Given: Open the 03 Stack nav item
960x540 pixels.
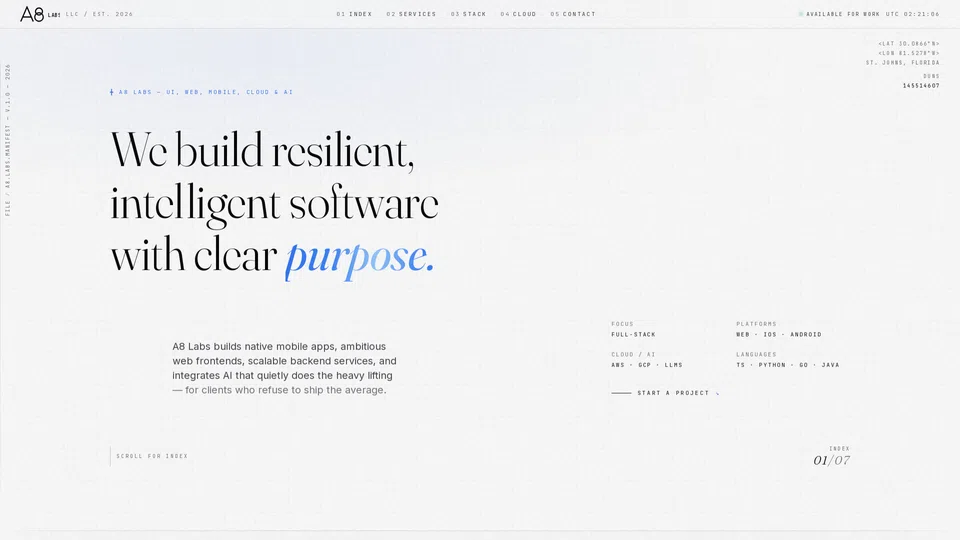Looking at the screenshot, I should 468,14.
